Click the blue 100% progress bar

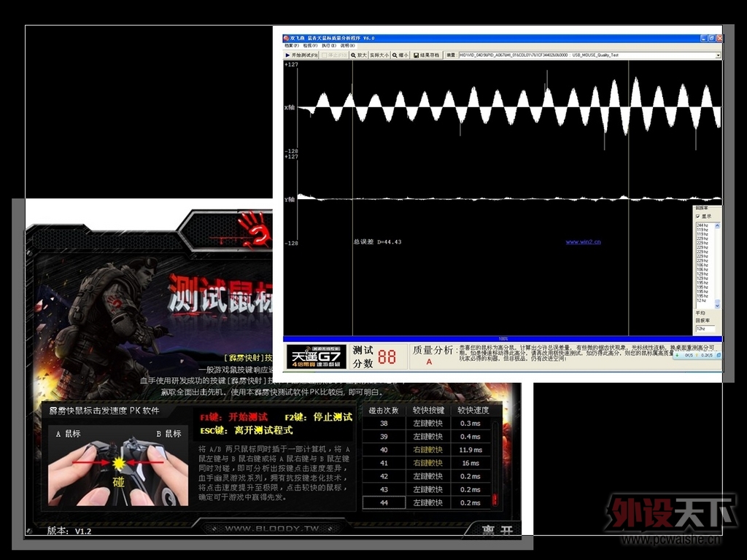[x=503, y=339]
